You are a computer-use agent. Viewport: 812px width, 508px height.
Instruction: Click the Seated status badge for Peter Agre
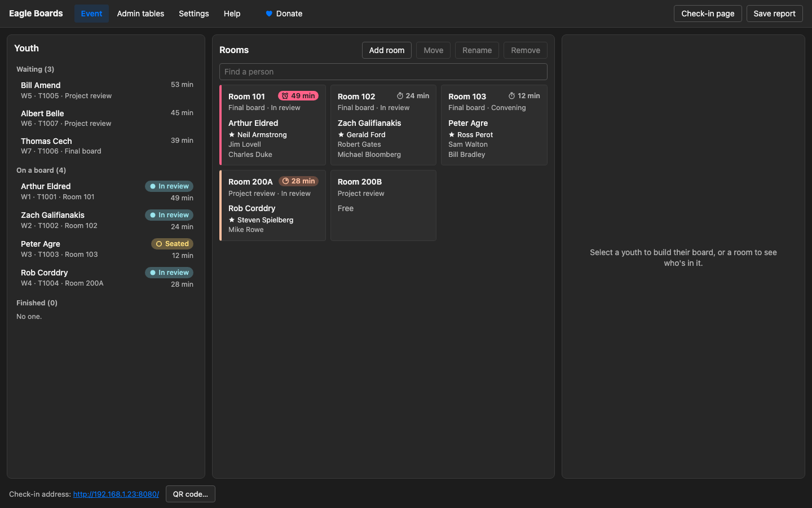point(172,244)
